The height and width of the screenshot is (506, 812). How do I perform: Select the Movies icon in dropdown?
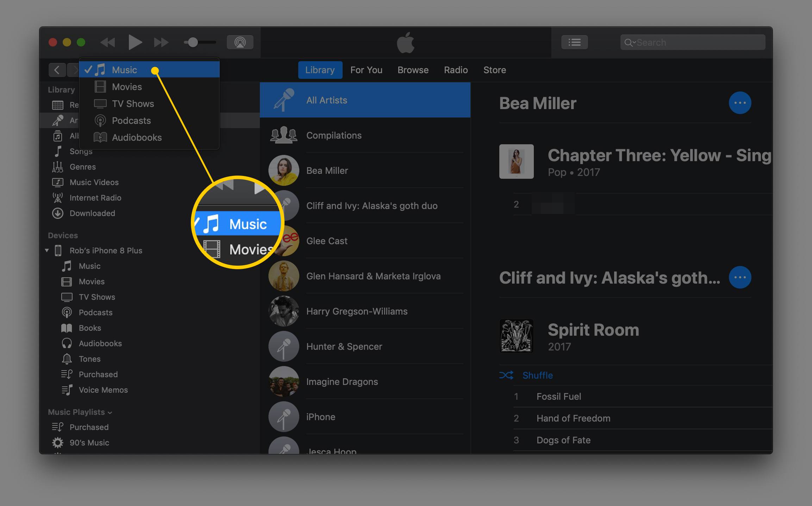pos(101,86)
